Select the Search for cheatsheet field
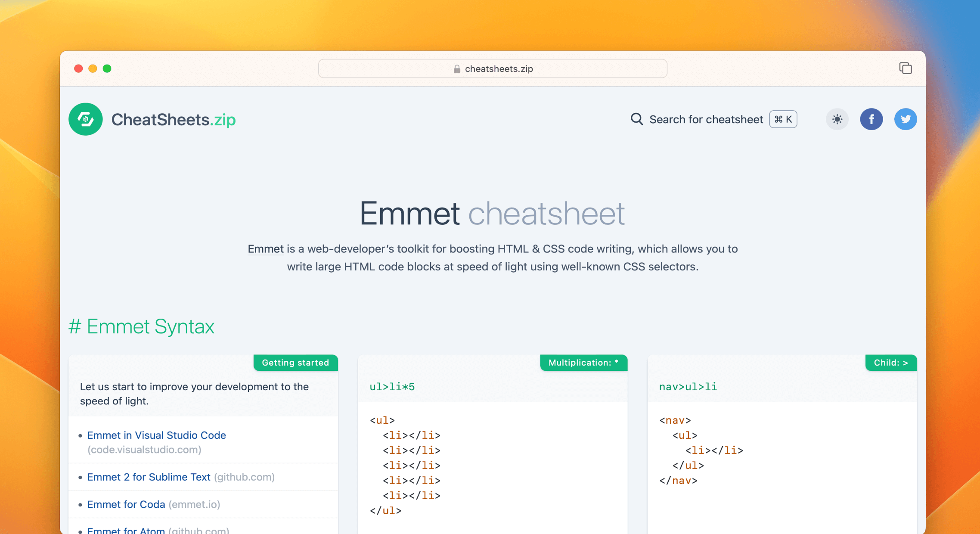Image resolution: width=980 pixels, height=534 pixels. 706,119
